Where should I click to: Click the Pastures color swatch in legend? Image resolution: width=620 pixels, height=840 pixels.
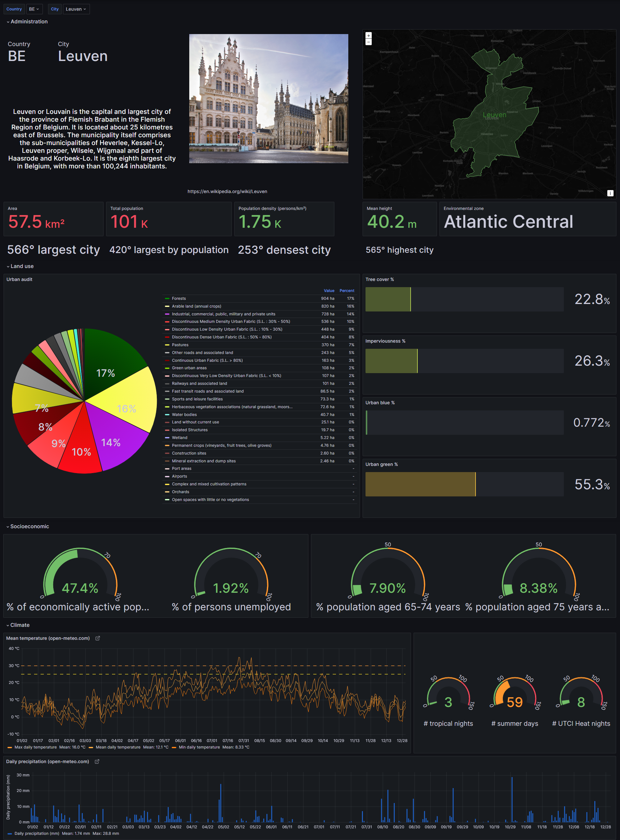pos(167,345)
